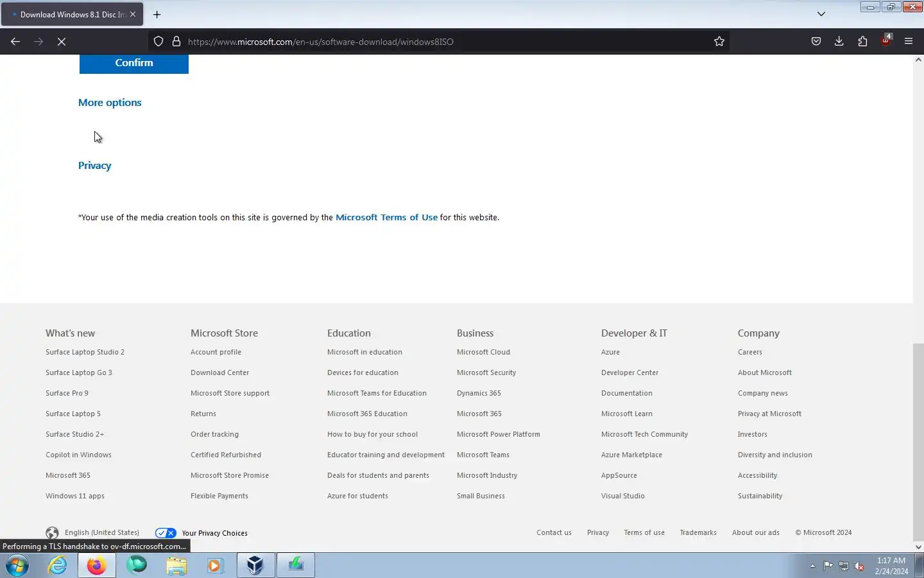Image resolution: width=924 pixels, height=578 pixels.
Task: Open Certified Refurbished link
Action: 226,455
